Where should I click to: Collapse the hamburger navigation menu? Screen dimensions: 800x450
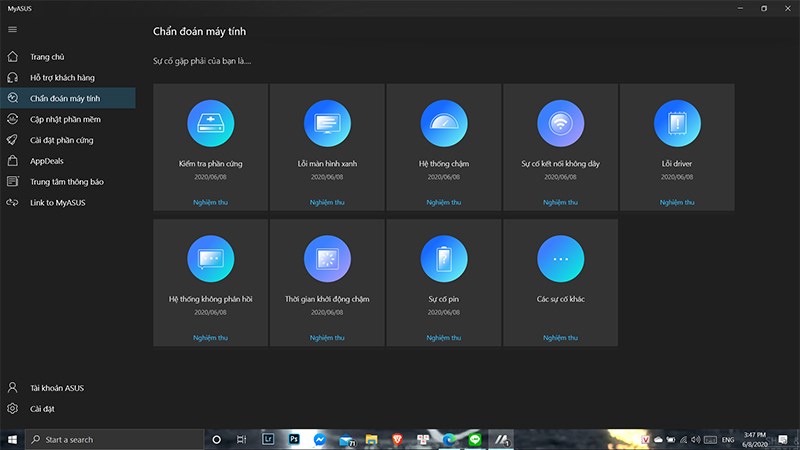[x=12, y=30]
